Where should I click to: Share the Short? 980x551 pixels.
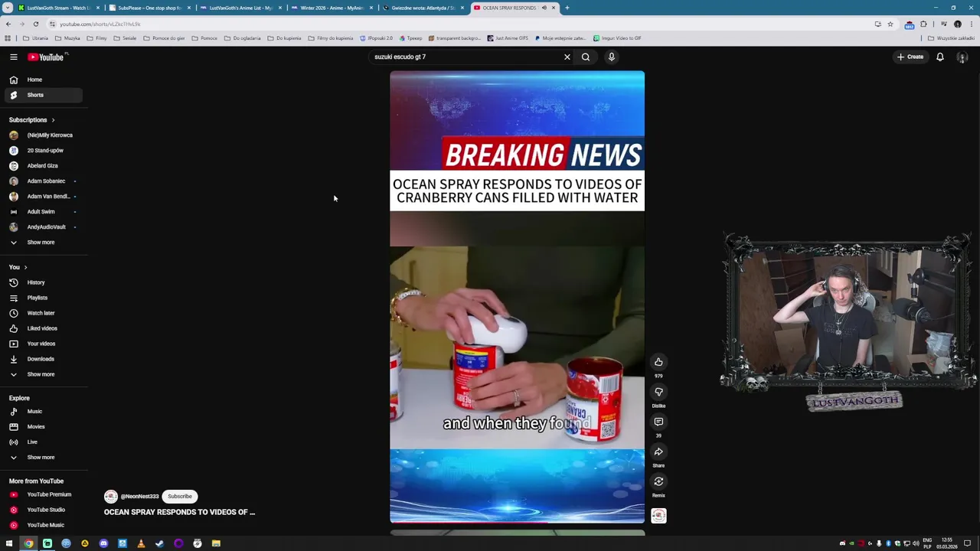click(658, 452)
